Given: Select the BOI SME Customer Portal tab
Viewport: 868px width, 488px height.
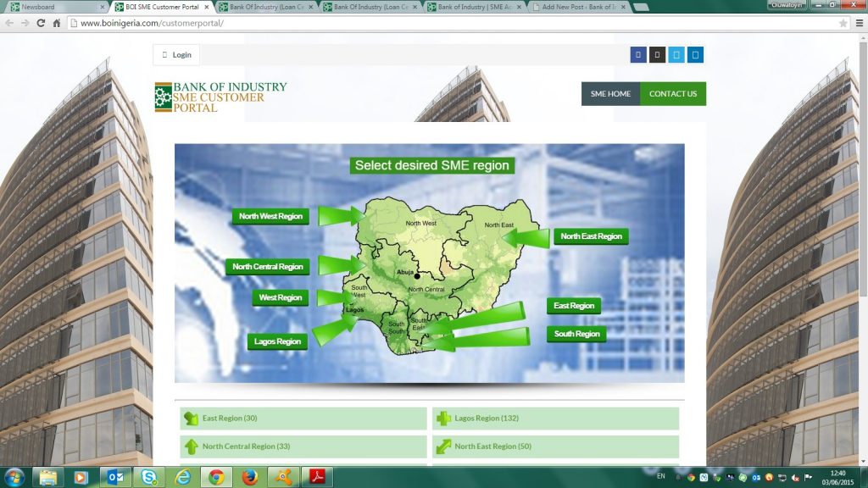Looking at the screenshot, I should tap(162, 7).
